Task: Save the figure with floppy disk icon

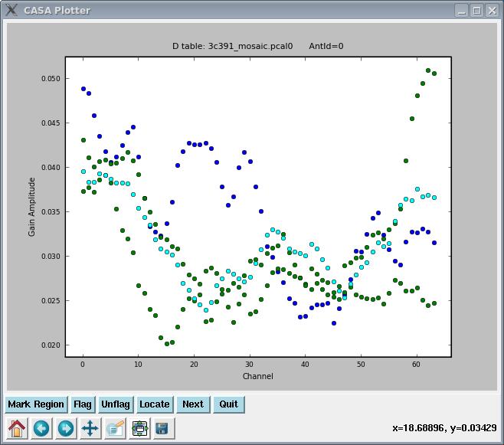Action: 162,428
